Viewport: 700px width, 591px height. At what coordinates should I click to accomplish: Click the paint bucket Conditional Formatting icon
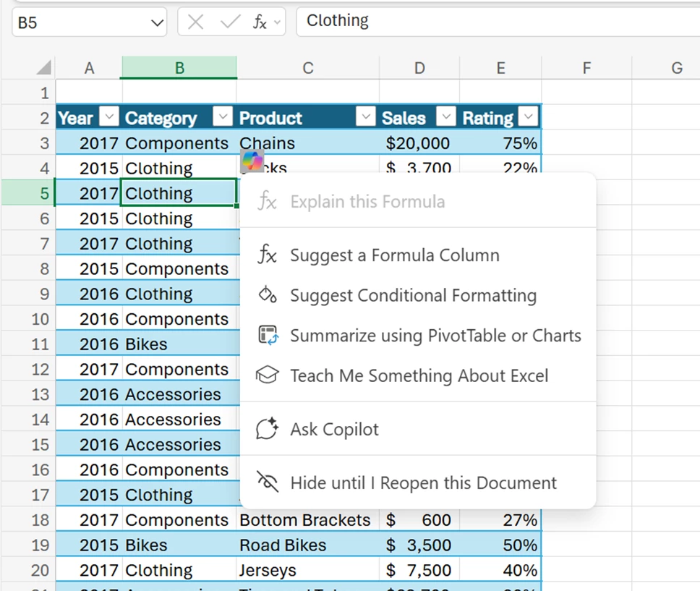267,295
